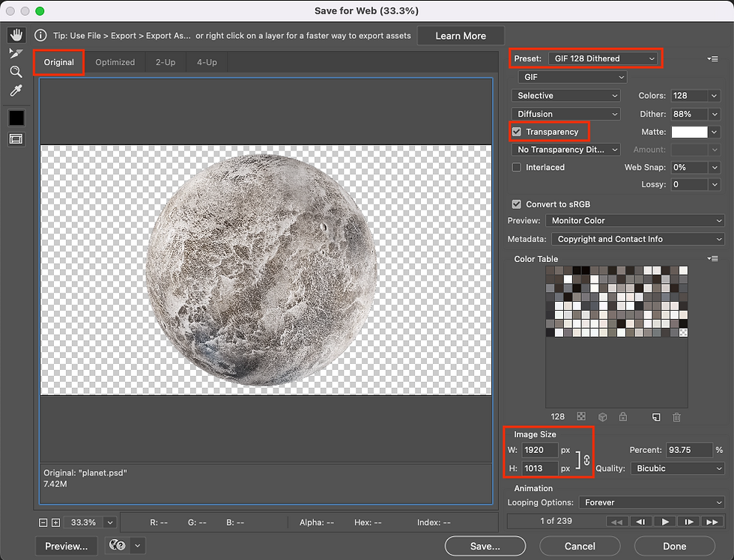The width and height of the screenshot is (734, 560).
Task: Enable the Transparency checkbox
Action: [516, 131]
